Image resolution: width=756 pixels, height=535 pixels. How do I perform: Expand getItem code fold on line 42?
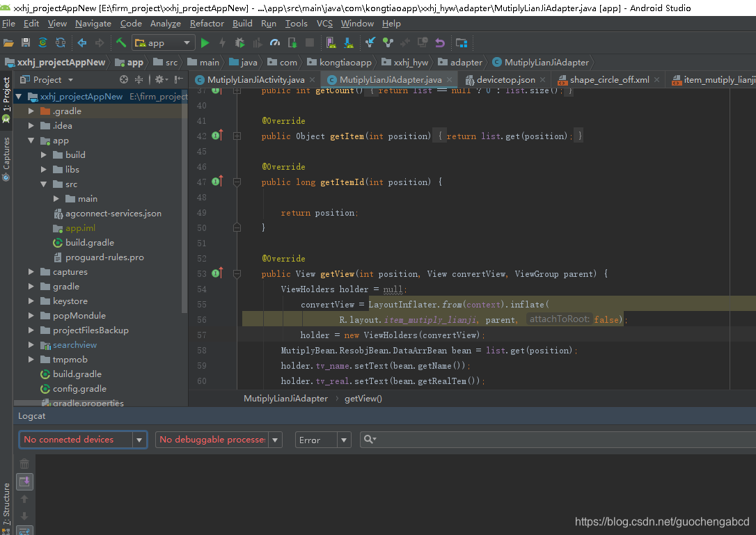click(x=237, y=136)
